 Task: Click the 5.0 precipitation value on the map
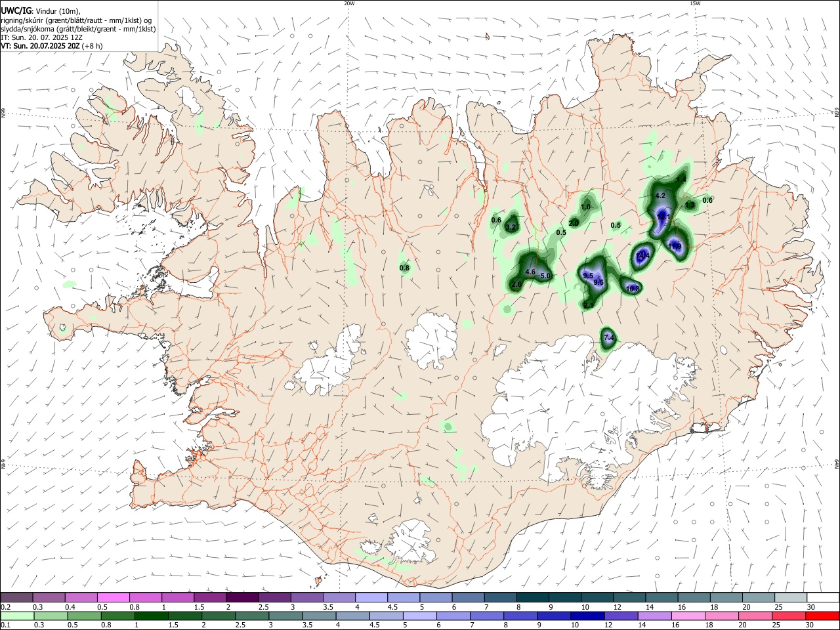tap(545, 276)
